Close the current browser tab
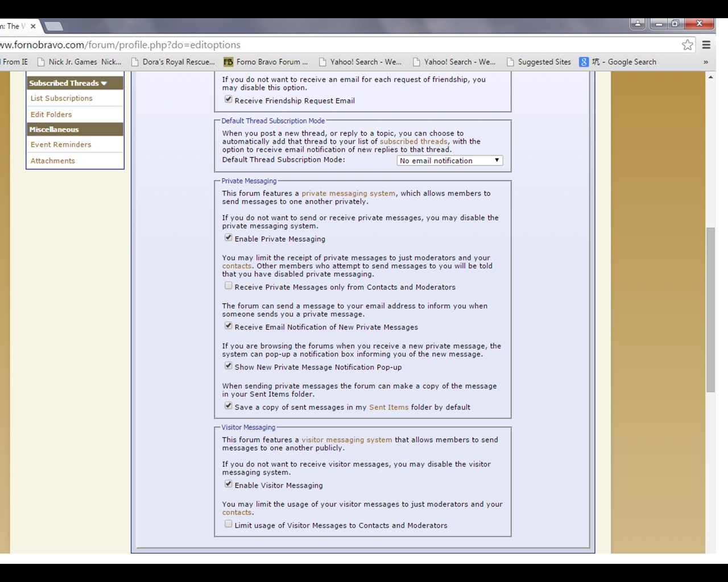 tap(33, 26)
